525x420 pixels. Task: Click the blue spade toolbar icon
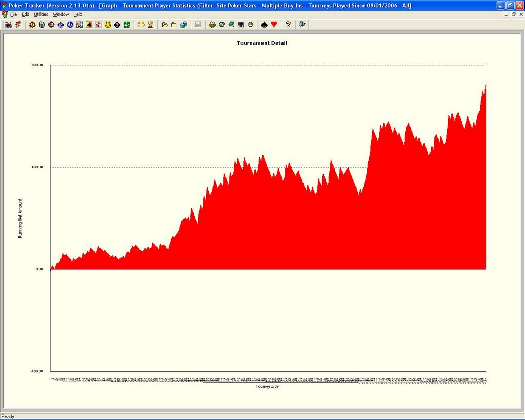click(60, 25)
